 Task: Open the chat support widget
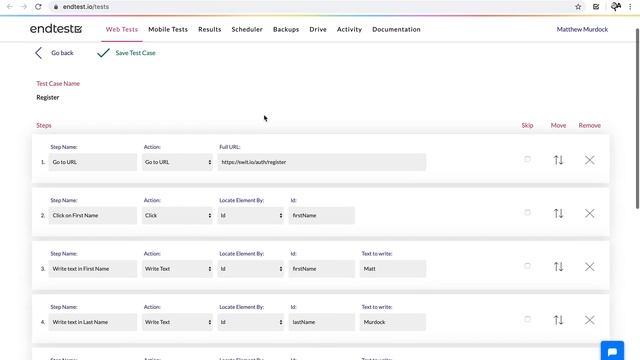[x=612, y=351]
